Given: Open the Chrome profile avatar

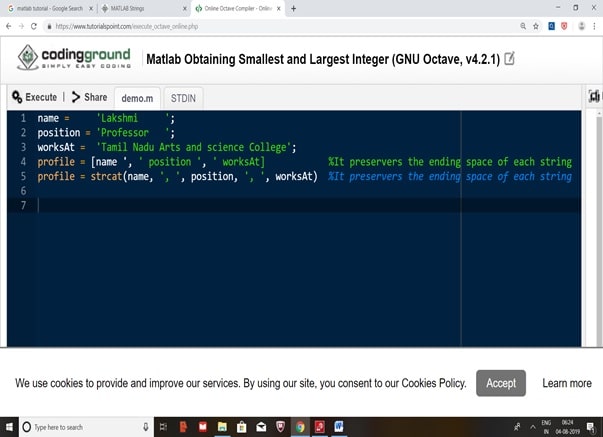Looking at the screenshot, I should pyautogui.click(x=581, y=26).
